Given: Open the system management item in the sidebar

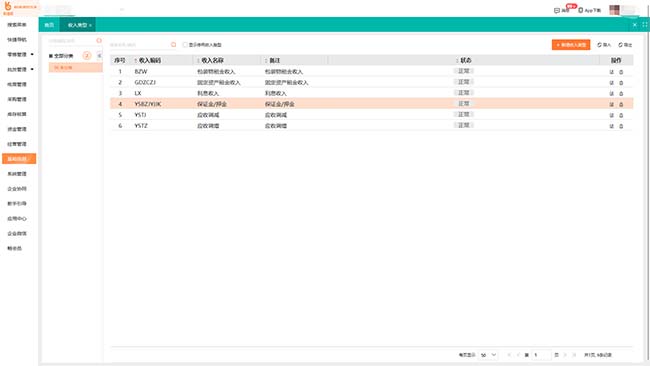Looking at the screenshot, I should (17, 174).
